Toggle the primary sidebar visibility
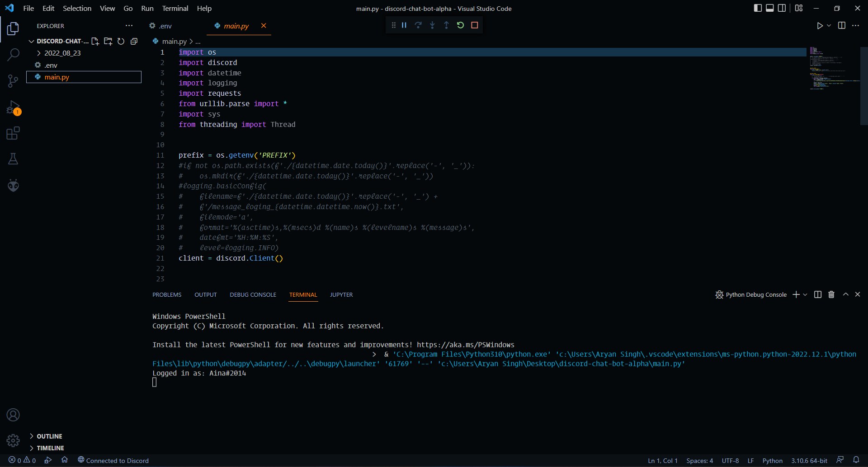 (757, 8)
